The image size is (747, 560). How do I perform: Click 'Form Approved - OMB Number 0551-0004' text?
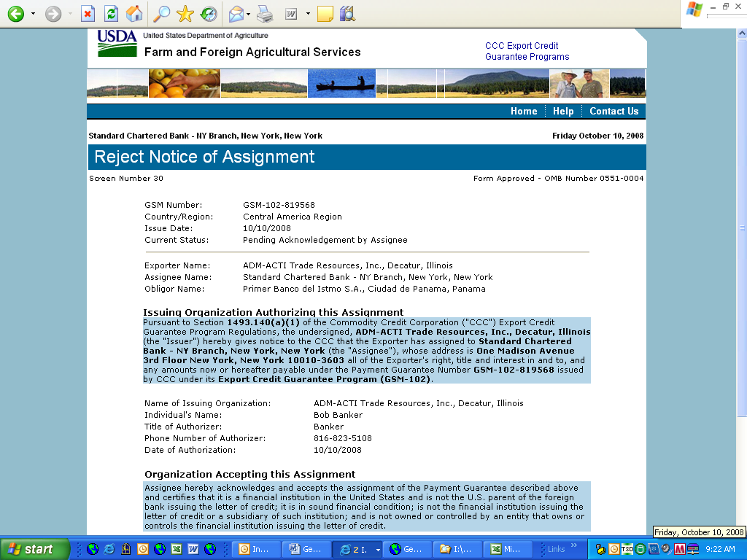tap(558, 178)
